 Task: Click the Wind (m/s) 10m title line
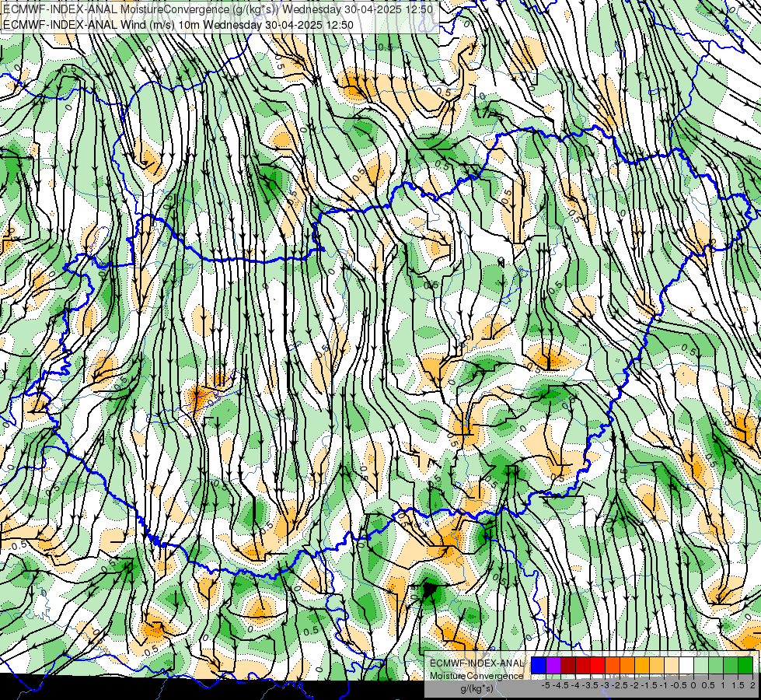178,25
